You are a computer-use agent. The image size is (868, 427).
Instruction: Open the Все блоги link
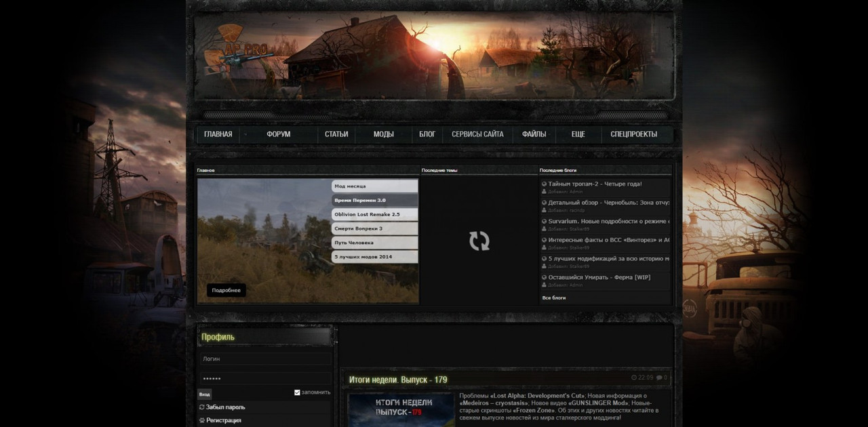(553, 298)
